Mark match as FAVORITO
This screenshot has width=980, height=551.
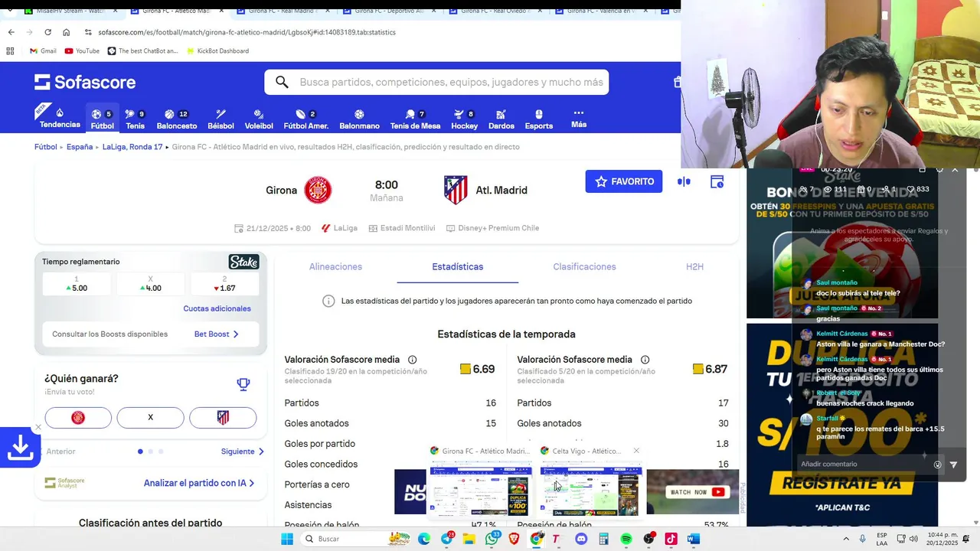(x=624, y=181)
